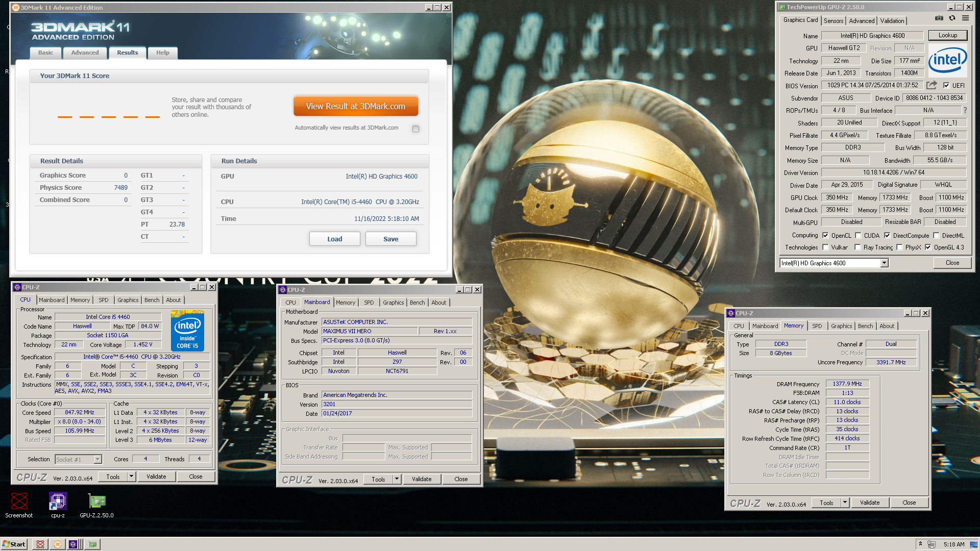
Task: Click the purple CPU-Z taskbar button
Action: point(73,544)
